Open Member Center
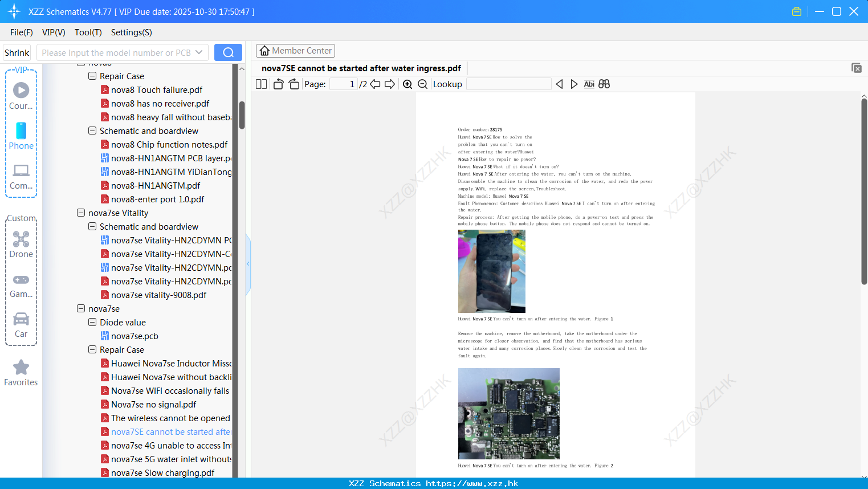868x489 pixels. (x=295, y=51)
